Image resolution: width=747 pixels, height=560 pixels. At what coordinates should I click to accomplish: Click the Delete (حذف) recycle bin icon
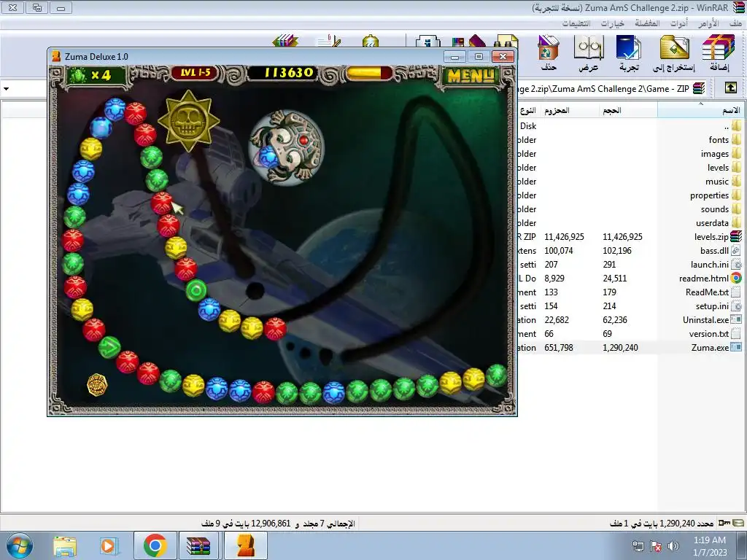tap(549, 47)
